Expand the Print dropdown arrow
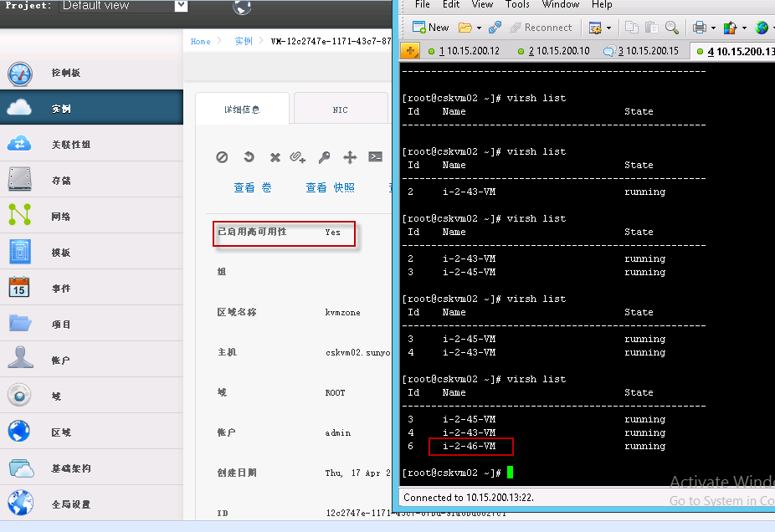The image size is (775, 532). tap(713, 28)
